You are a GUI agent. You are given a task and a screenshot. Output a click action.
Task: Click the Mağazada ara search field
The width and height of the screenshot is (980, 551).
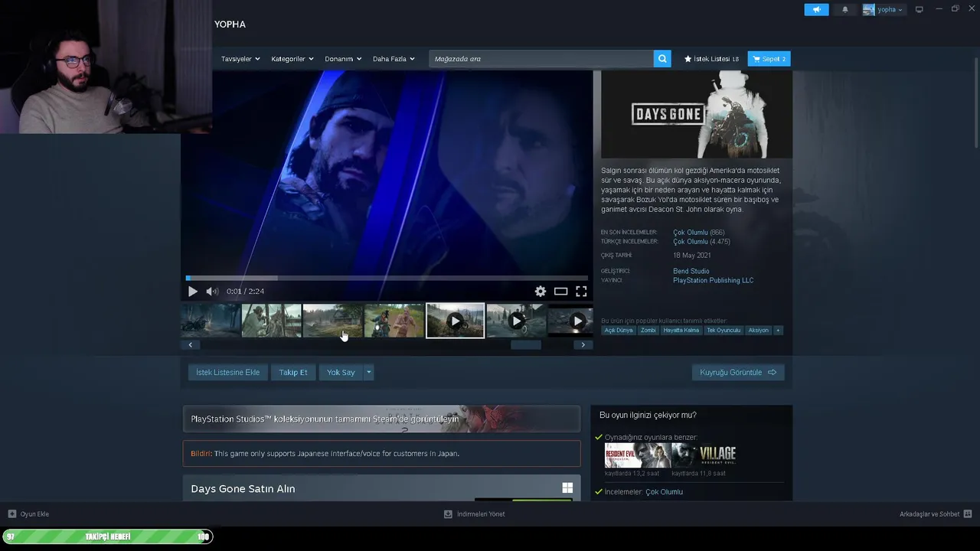coord(541,59)
